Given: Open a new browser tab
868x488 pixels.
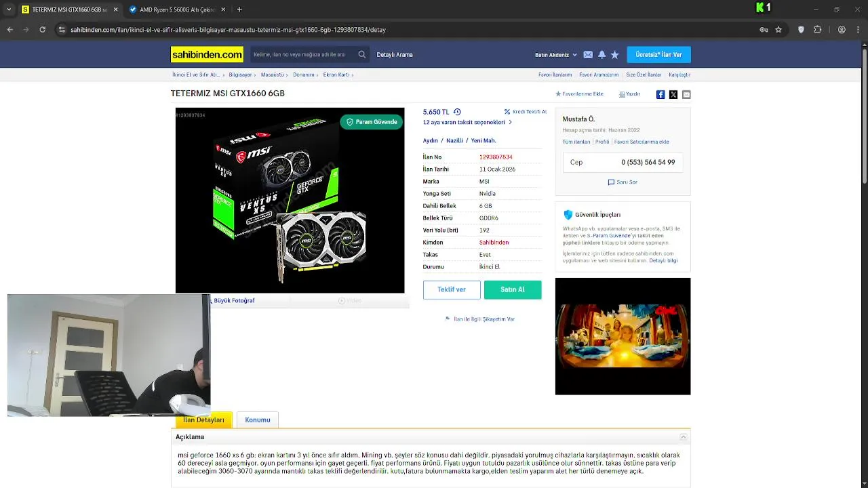Looking at the screenshot, I should point(239,9).
